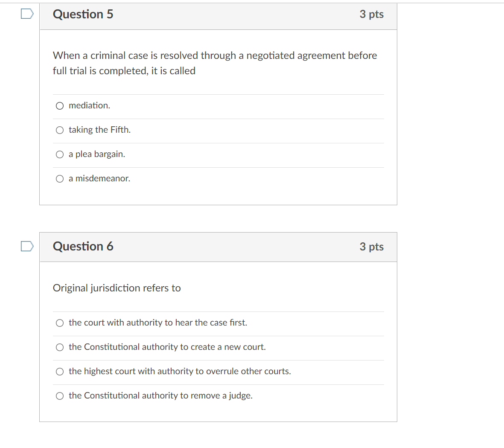The height and width of the screenshot is (448, 504).
Task: Click the 'a plea bargain.' answer text
Action: pos(97,154)
